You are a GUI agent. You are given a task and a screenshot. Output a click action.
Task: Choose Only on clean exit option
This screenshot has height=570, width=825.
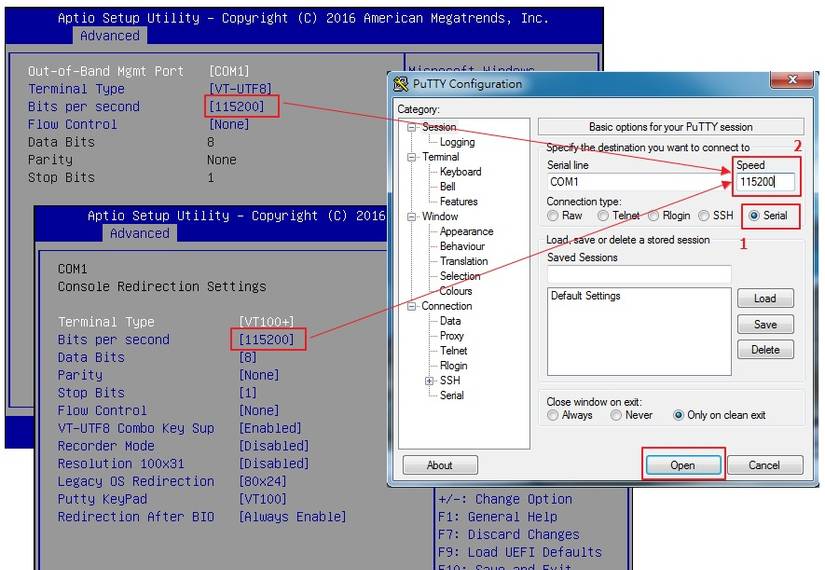point(678,415)
